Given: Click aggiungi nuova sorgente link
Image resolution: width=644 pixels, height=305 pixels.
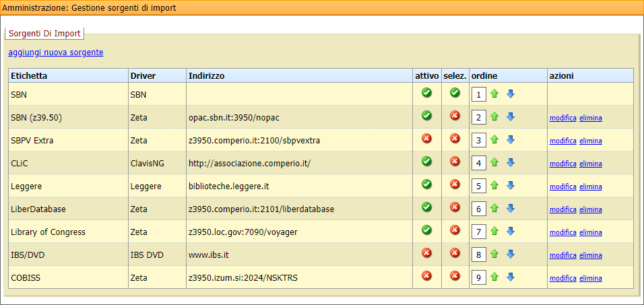Looking at the screenshot, I should pos(56,53).
